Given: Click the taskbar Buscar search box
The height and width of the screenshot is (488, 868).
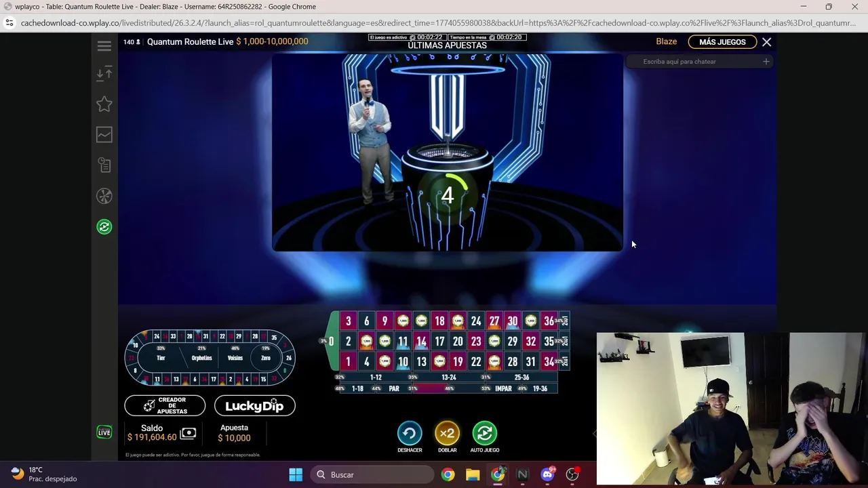Looking at the screenshot, I should pyautogui.click(x=372, y=474).
